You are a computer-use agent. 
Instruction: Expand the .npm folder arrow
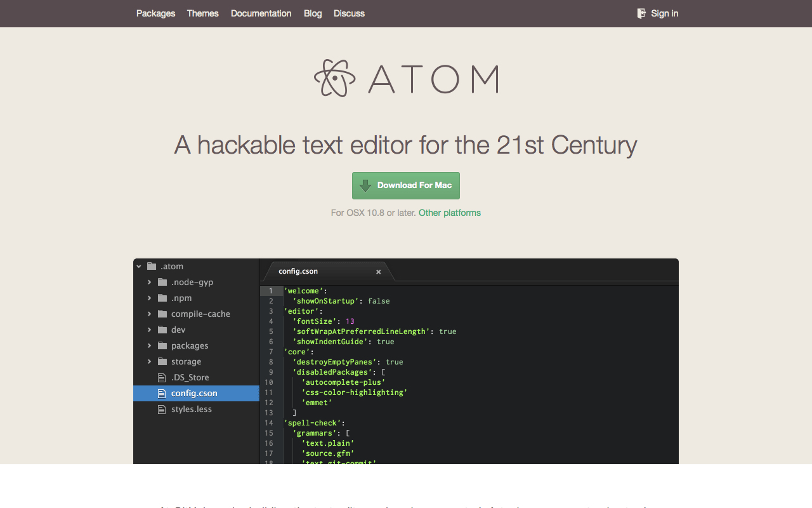pos(150,298)
